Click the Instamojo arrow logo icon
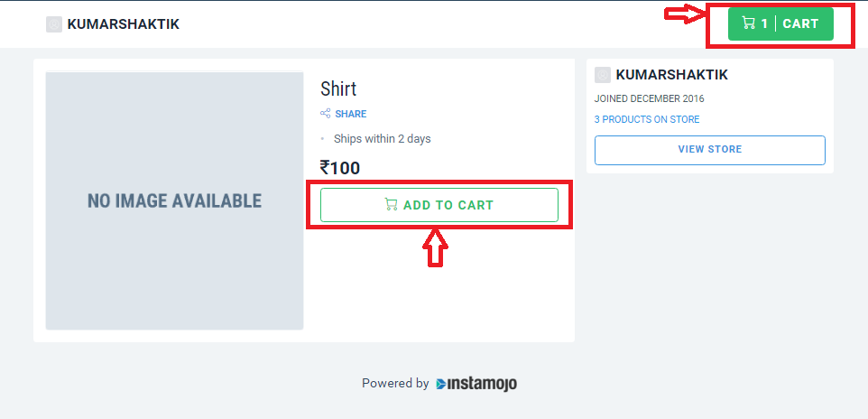This screenshot has height=419, width=868. (441, 384)
